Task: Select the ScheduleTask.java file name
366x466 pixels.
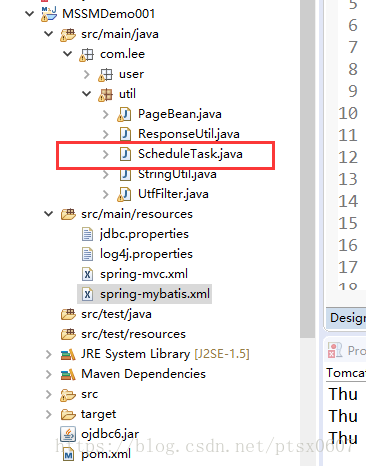Action: pyautogui.click(x=190, y=154)
